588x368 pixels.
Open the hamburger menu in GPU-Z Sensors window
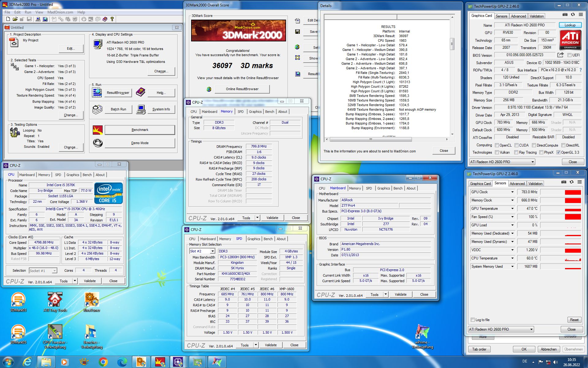[579, 182]
